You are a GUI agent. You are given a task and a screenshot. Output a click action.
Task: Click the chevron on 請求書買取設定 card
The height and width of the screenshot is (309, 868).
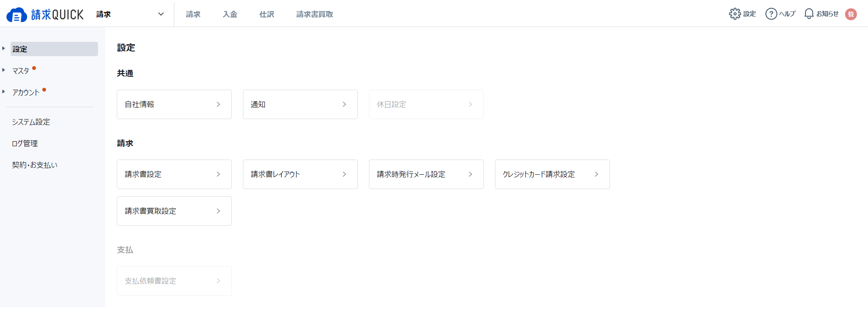click(x=218, y=211)
